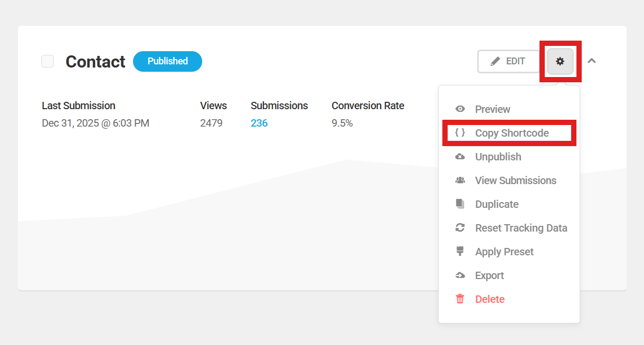
Task: Click the Contact form title
Action: pos(95,62)
